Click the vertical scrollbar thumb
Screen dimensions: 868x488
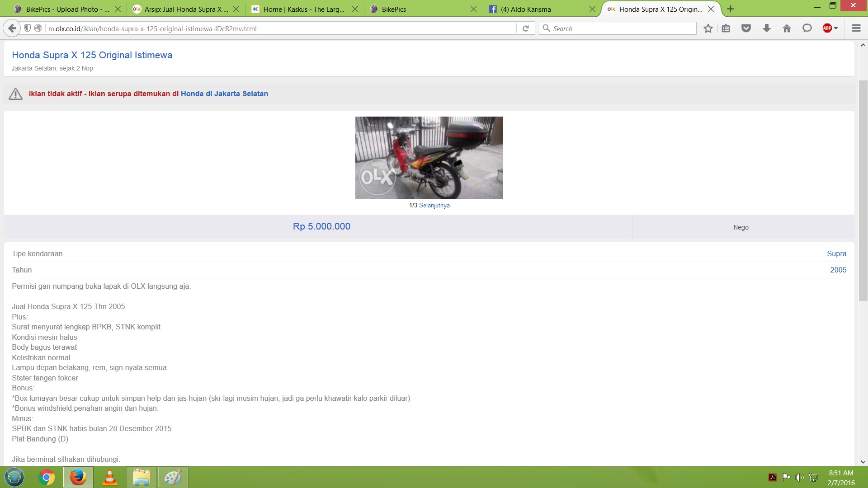pyautogui.click(x=863, y=191)
